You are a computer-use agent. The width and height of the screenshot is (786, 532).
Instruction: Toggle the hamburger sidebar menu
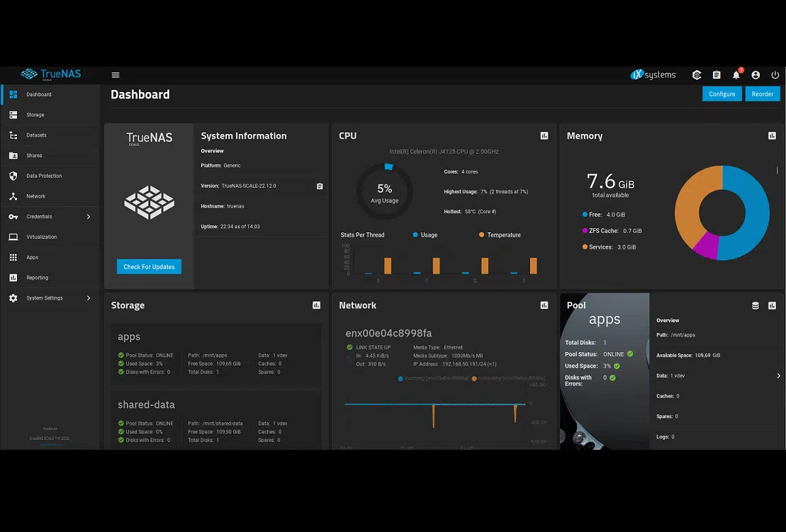[116, 74]
